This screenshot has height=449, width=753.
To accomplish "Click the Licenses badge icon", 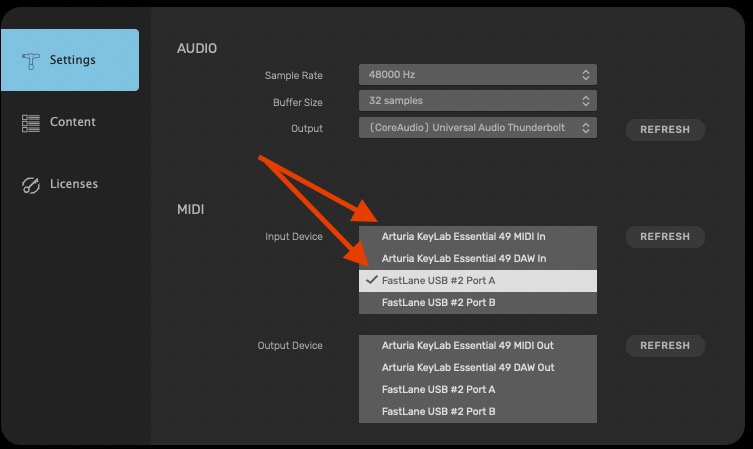I will [x=31, y=185].
